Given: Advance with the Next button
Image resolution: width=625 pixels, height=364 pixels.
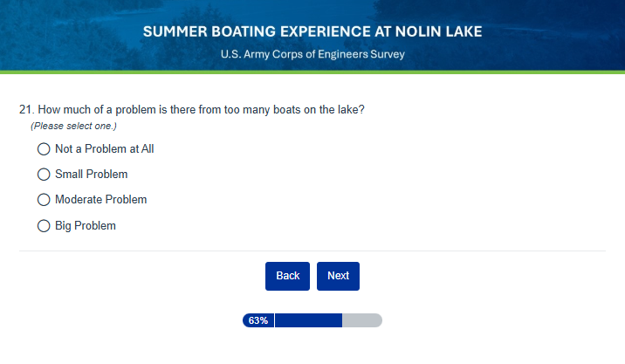Looking at the screenshot, I should click(338, 276).
